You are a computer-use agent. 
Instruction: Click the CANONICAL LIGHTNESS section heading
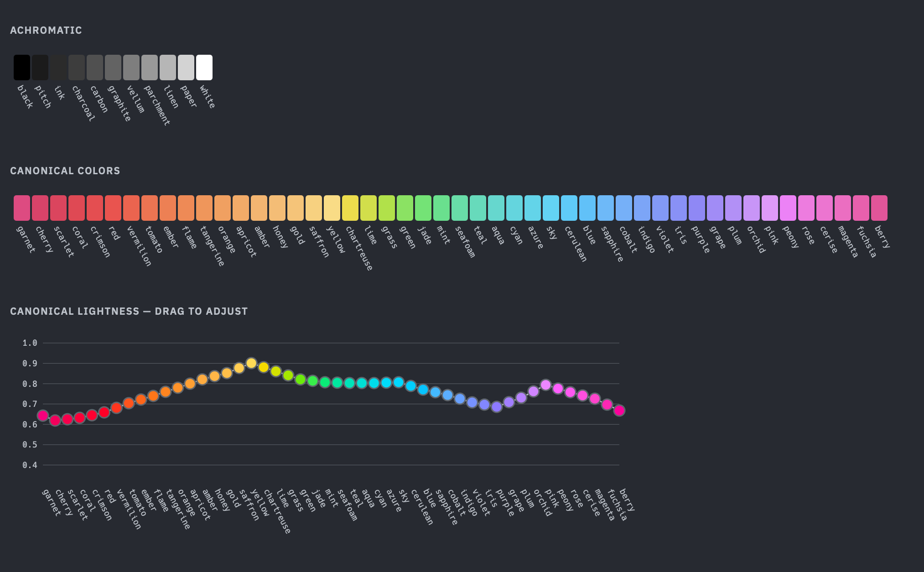pyautogui.click(x=129, y=311)
